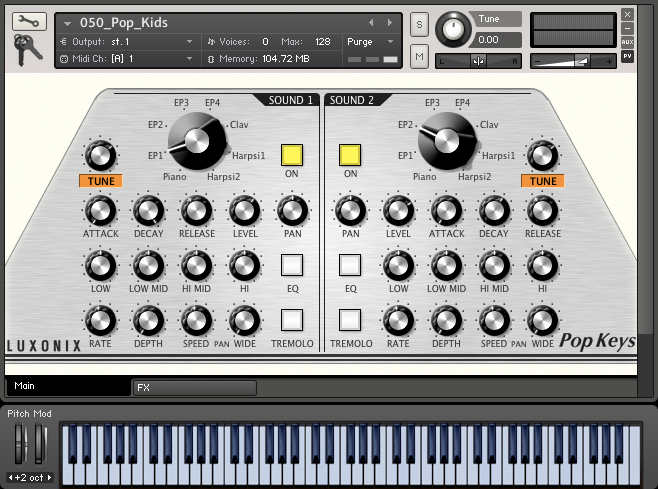658x489 pixels.
Task: Enable Sound 1 TREMOLO switch
Action: point(292,320)
